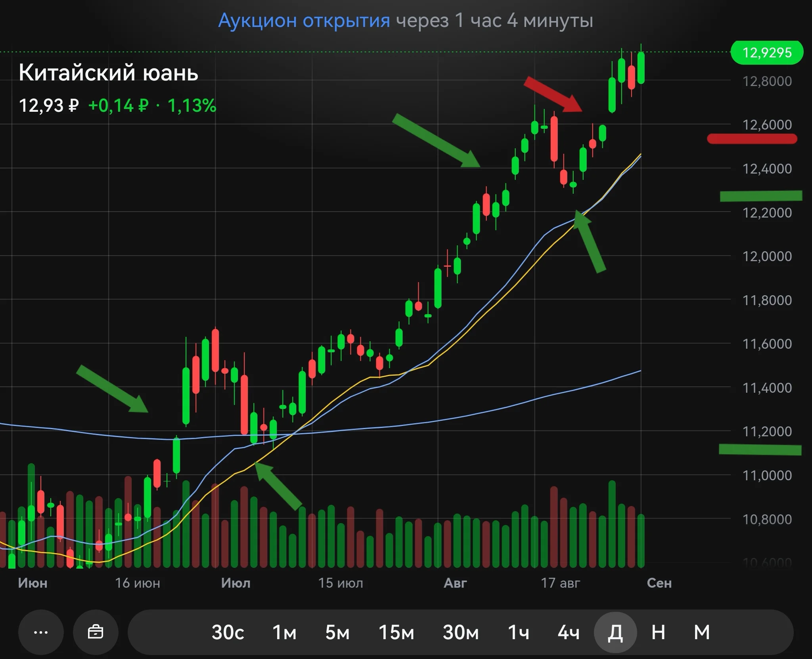Tap the 12,93 ₽ price value
Viewport: 812px width, 659px height.
point(49,106)
